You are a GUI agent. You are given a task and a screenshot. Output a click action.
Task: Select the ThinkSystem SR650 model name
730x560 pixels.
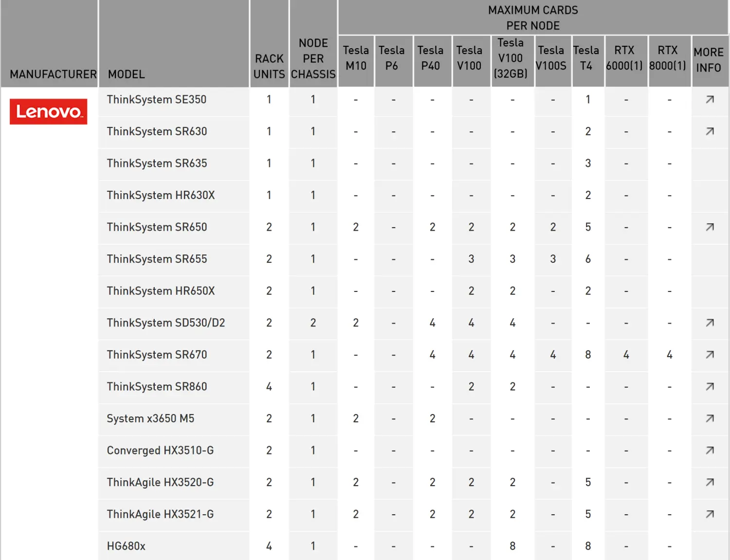157,227
